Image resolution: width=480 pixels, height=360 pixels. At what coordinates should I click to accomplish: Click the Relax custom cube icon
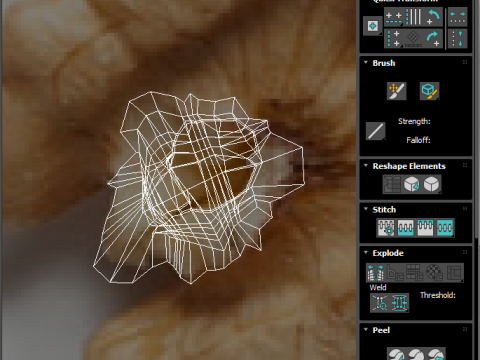(x=432, y=184)
